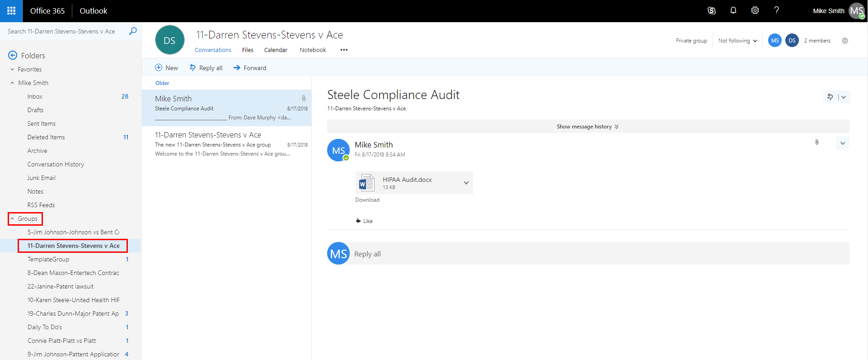
Task: Open group settings gear icon
Action: (x=845, y=41)
